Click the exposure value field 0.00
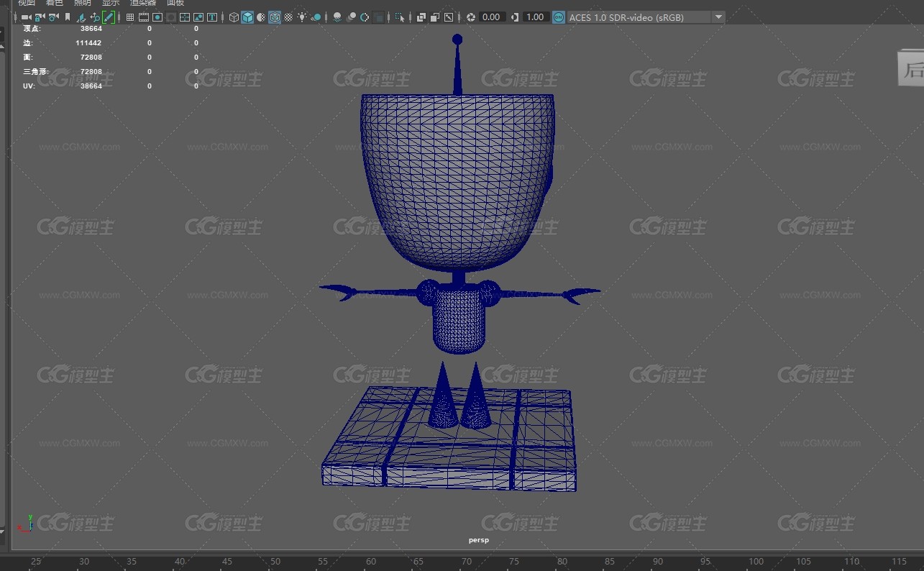 (x=492, y=17)
